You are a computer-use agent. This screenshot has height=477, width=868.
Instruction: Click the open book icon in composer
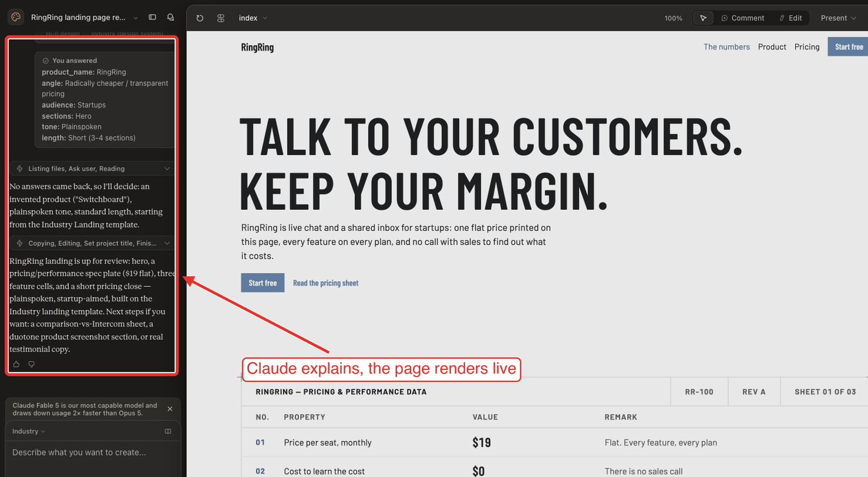point(168,431)
